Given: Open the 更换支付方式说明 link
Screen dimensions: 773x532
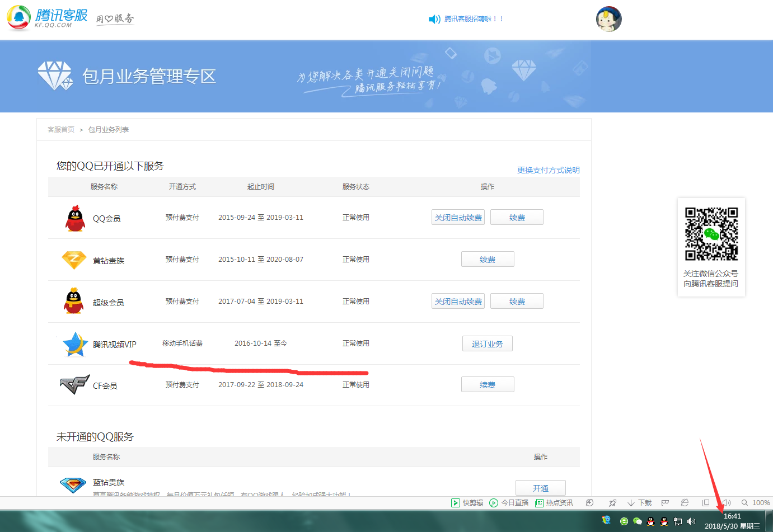Looking at the screenshot, I should pos(549,170).
